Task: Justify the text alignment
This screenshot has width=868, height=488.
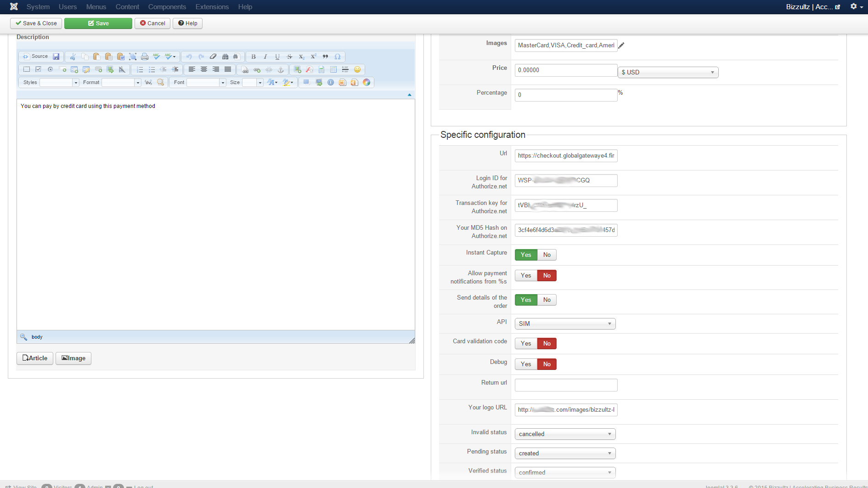Action: click(228, 69)
